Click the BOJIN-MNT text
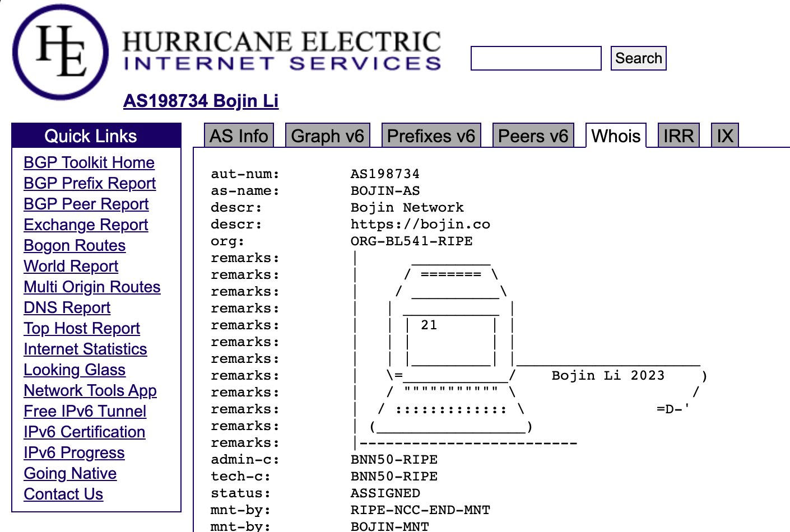Viewport: 790px width, 532px height. [x=390, y=526]
